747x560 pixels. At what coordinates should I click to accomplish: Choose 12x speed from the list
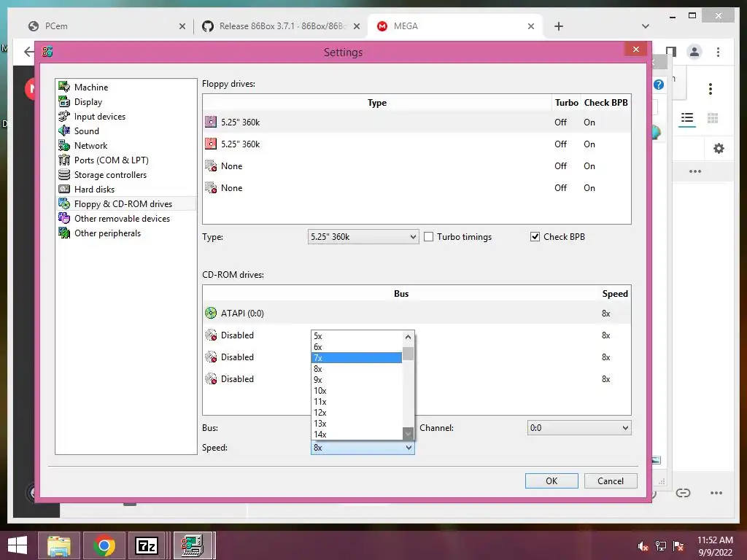[x=357, y=413]
